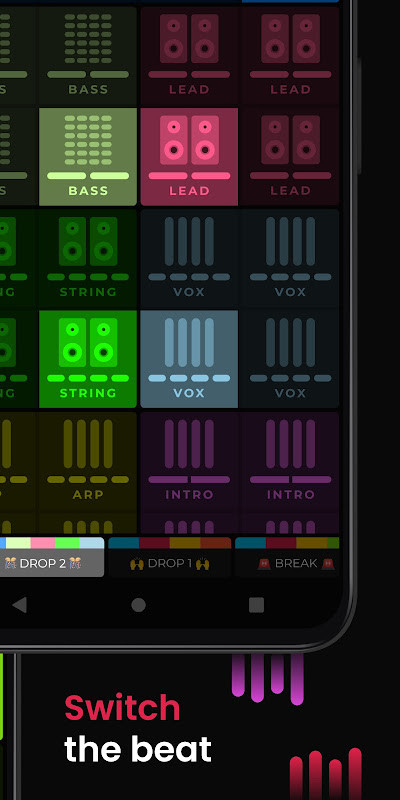Activate the dim BASS pad above the lit one

88,55
